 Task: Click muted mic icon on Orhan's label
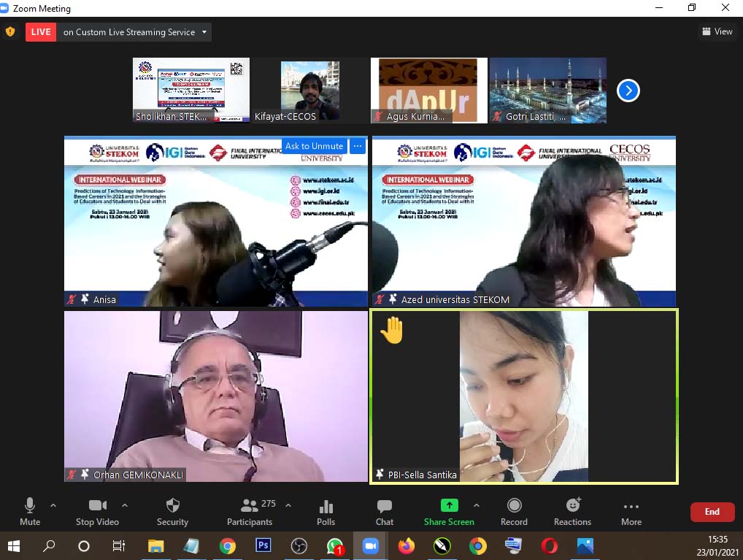(71, 474)
